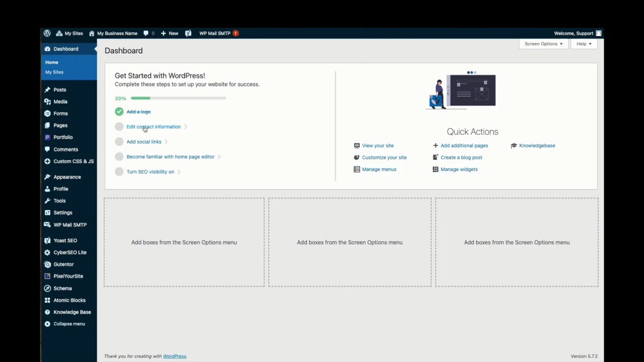
Task: Click the empty circle beside Add social links
Action: pyautogui.click(x=119, y=142)
